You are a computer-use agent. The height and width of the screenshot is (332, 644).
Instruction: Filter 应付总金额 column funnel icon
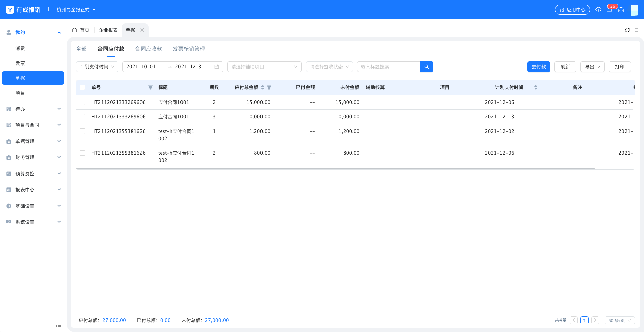[269, 87]
